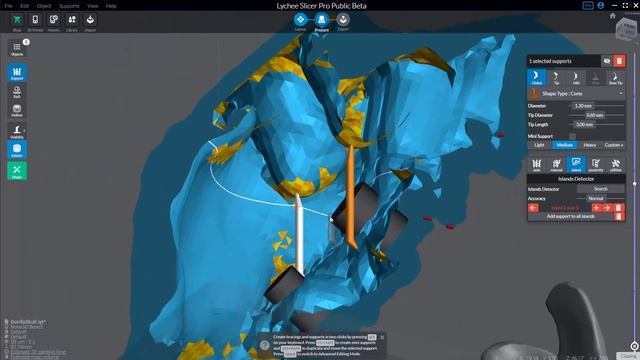Close the keyboard tips popup
The width and height of the screenshot is (640, 360).
pos(382,337)
